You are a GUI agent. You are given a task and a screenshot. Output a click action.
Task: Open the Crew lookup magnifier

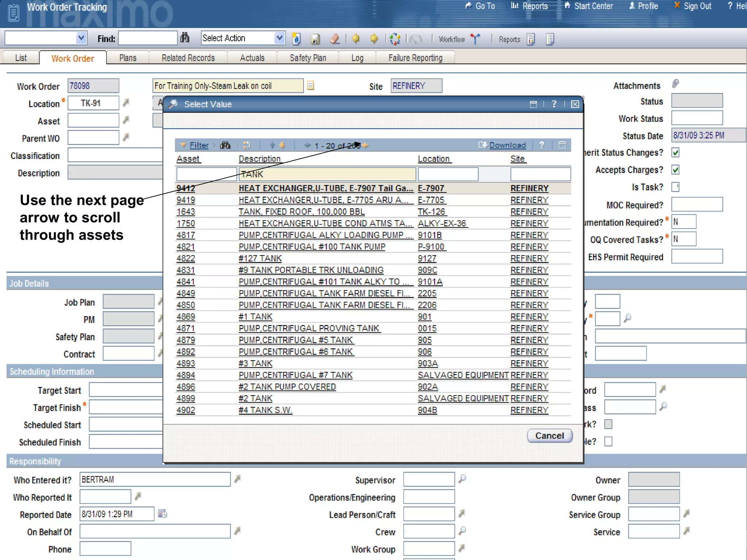click(462, 530)
